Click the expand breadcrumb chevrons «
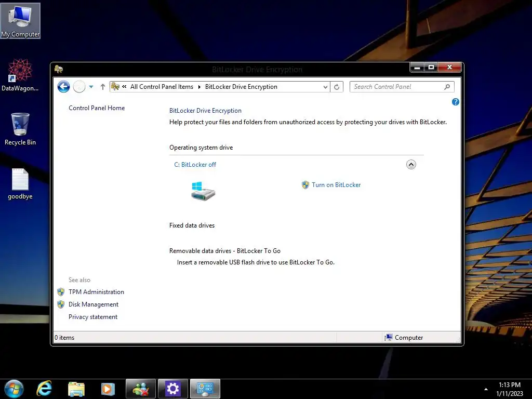Screen dimensions: 532x399 click(x=124, y=87)
